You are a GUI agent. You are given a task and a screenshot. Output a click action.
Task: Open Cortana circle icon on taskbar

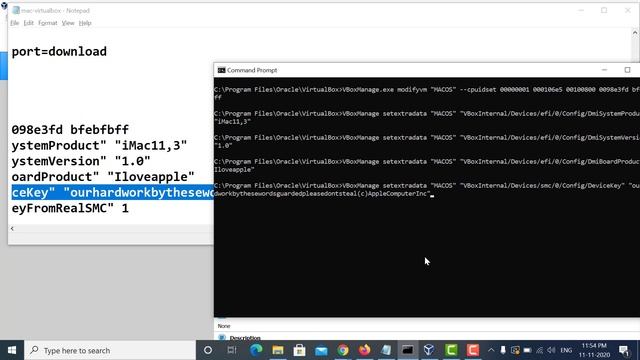pyautogui.click(x=208, y=350)
